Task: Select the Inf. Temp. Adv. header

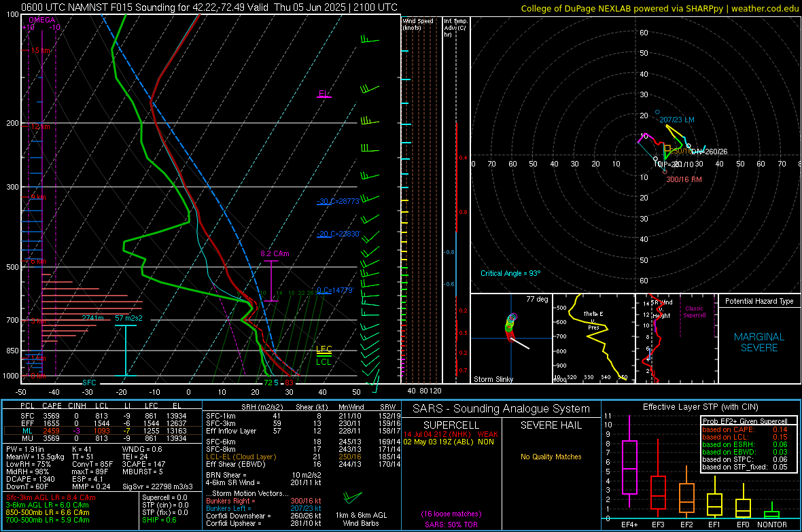Action: click(x=455, y=28)
